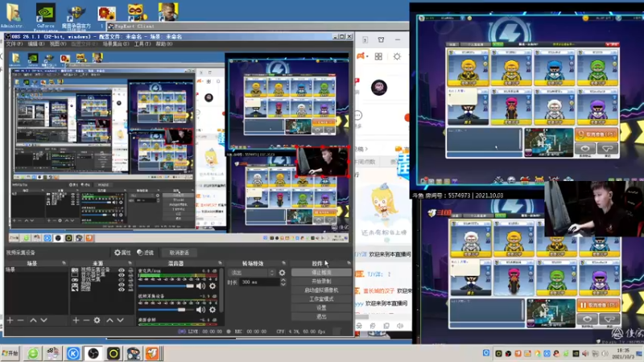
Task: Move scene up in Scenes panel
Action: [33, 320]
